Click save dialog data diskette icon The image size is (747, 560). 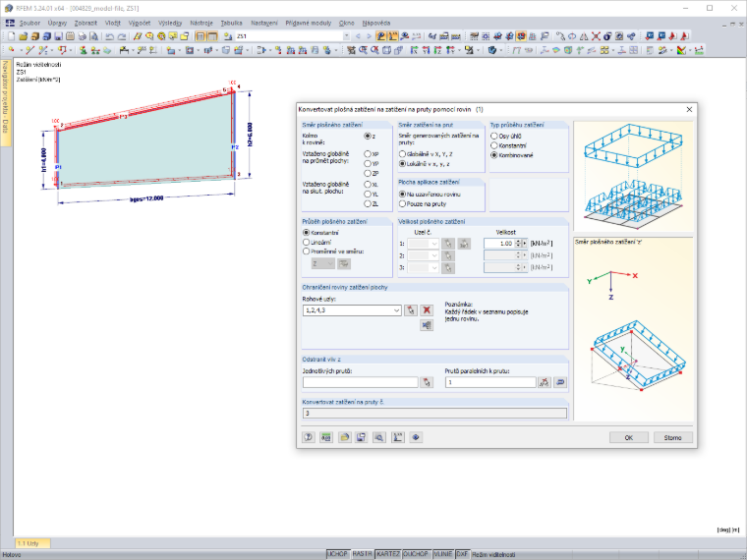(361, 437)
